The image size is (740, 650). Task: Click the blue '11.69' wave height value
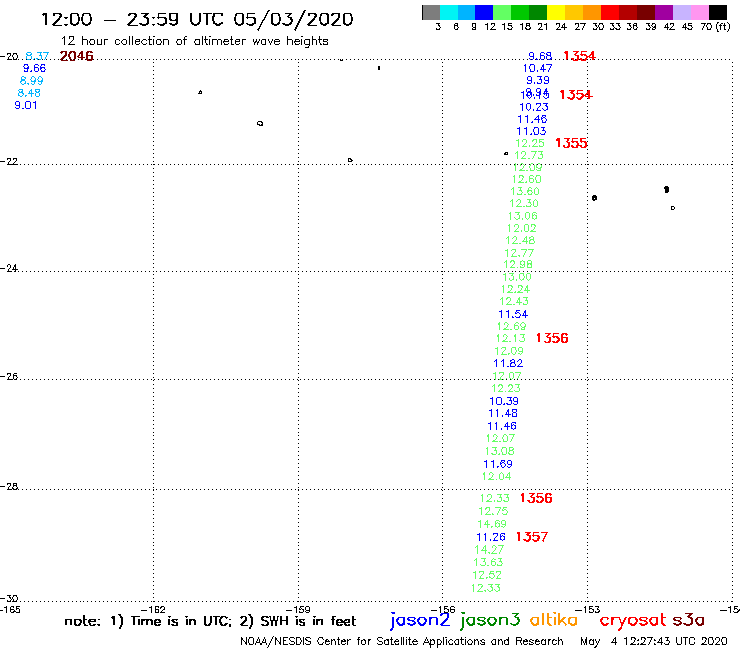(498, 464)
